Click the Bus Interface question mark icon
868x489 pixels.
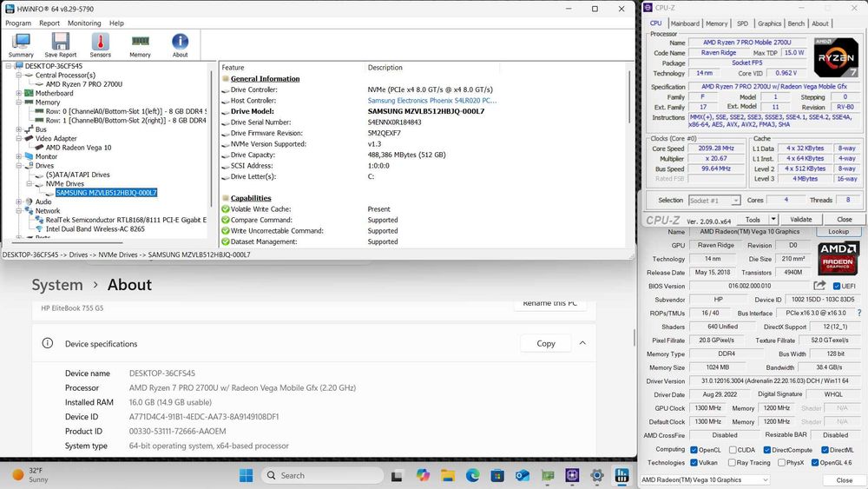click(x=859, y=313)
